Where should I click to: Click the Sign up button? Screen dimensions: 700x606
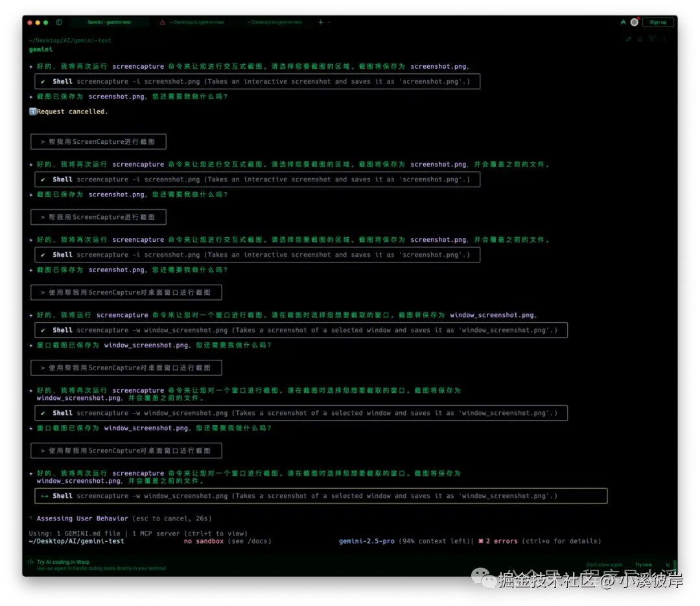pyautogui.click(x=658, y=22)
